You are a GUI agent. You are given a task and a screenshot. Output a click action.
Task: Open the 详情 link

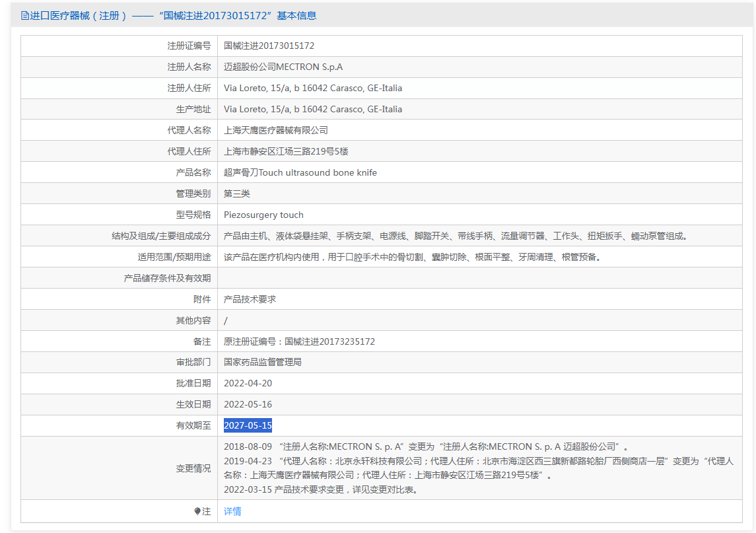click(232, 511)
